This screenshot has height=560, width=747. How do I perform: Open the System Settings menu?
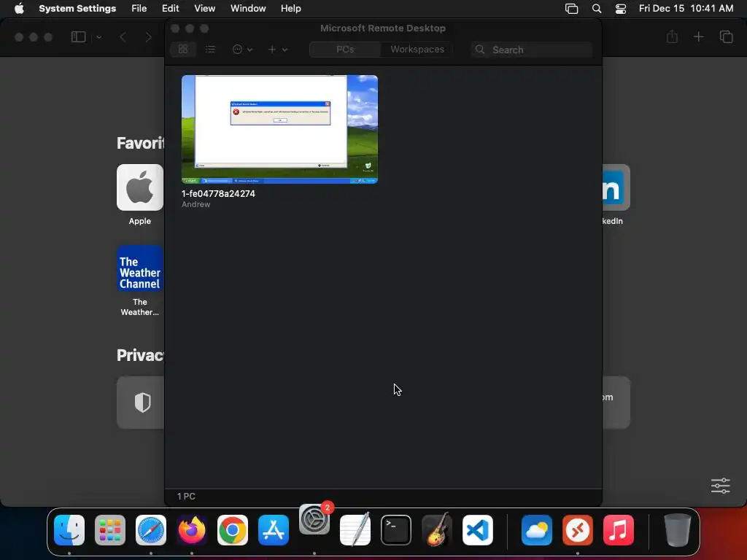point(77,8)
